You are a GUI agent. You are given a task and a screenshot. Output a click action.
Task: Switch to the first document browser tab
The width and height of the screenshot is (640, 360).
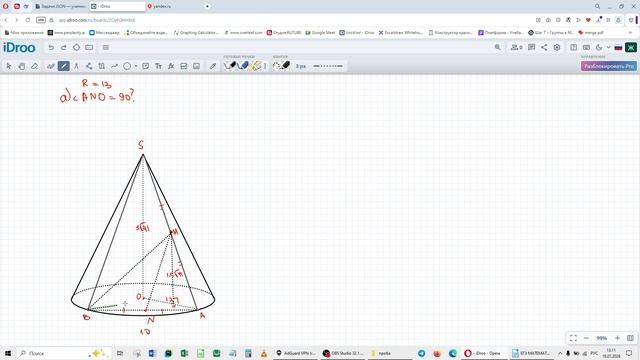60,6
